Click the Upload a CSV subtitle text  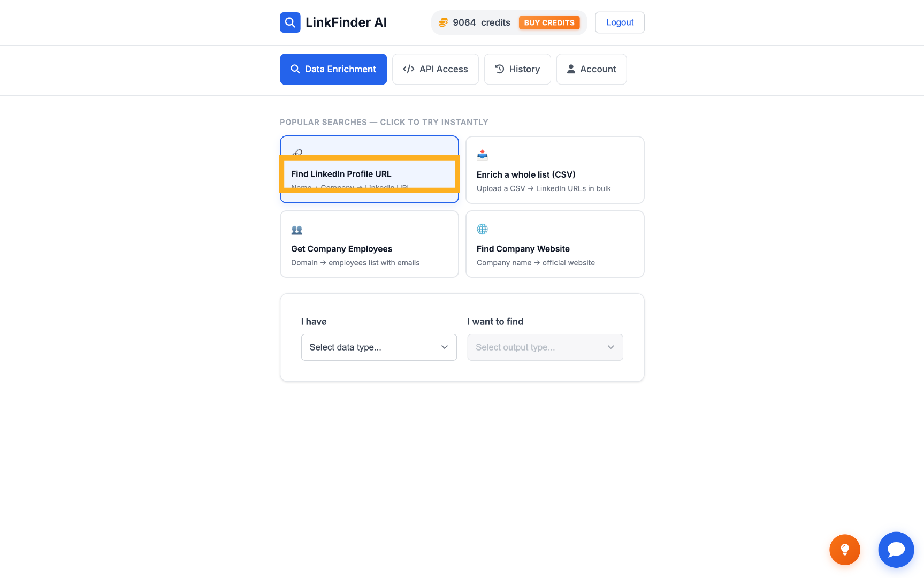pos(544,188)
